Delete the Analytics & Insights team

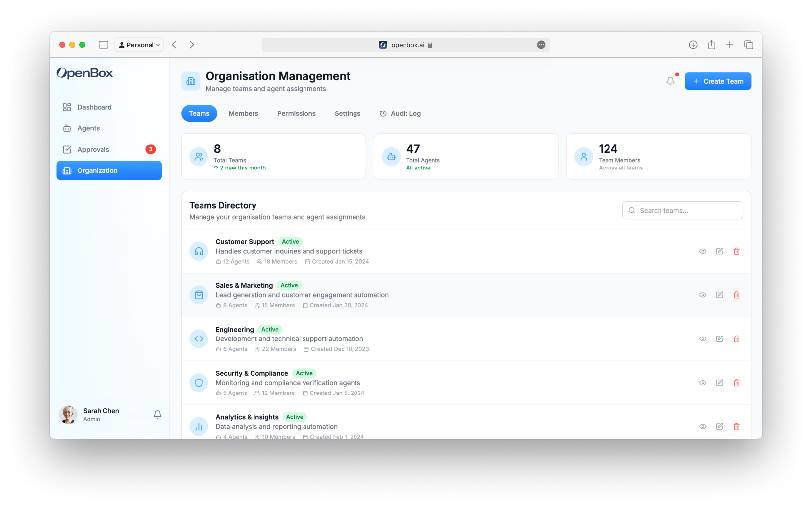(736, 427)
